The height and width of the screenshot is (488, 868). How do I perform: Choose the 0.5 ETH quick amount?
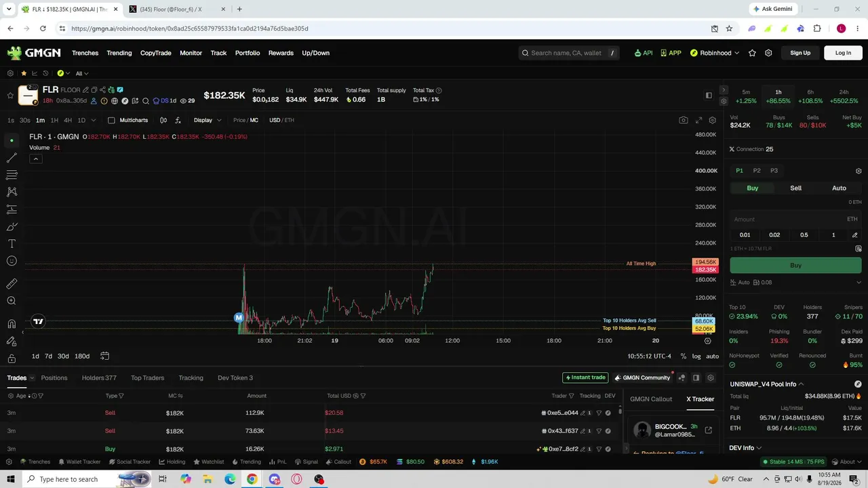(x=804, y=235)
